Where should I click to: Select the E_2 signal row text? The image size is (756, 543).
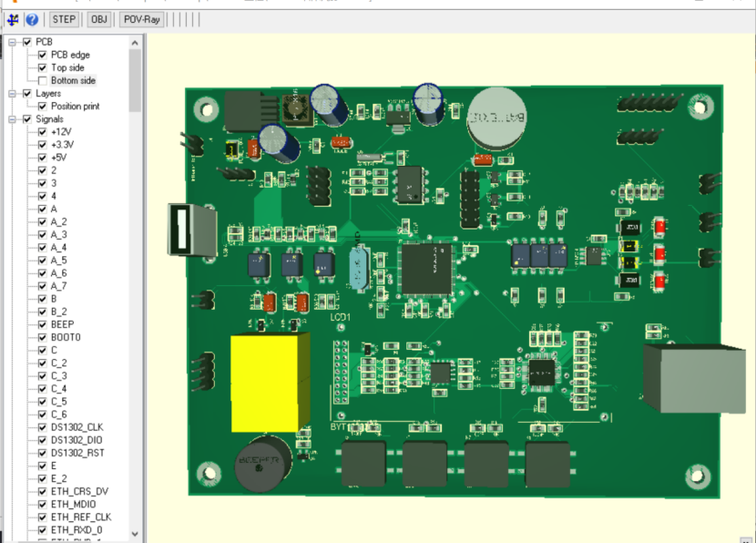click(x=59, y=478)
